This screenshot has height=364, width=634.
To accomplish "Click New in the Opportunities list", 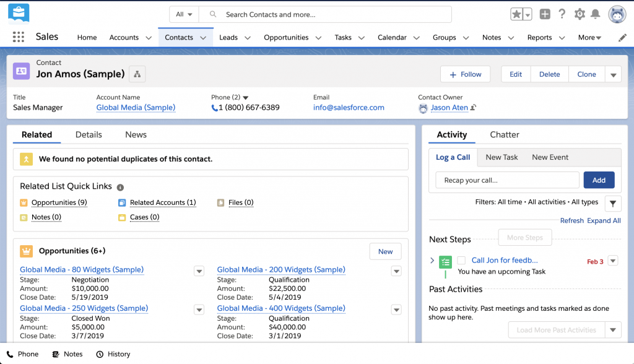I will [385, 251].
